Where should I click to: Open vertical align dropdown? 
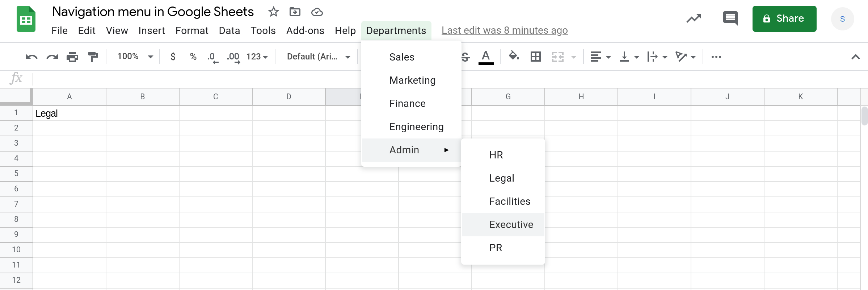click(x=629, y=57)
